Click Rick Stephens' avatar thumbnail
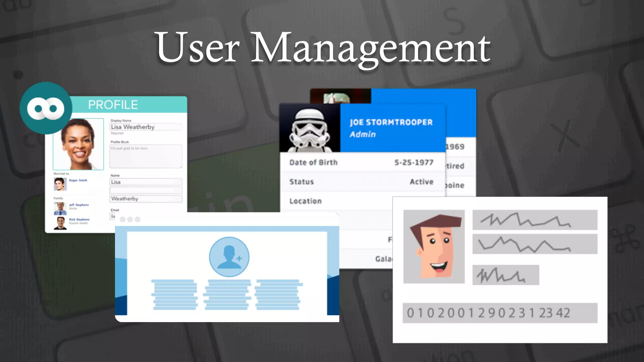644x362 pixels. (60, 223)
